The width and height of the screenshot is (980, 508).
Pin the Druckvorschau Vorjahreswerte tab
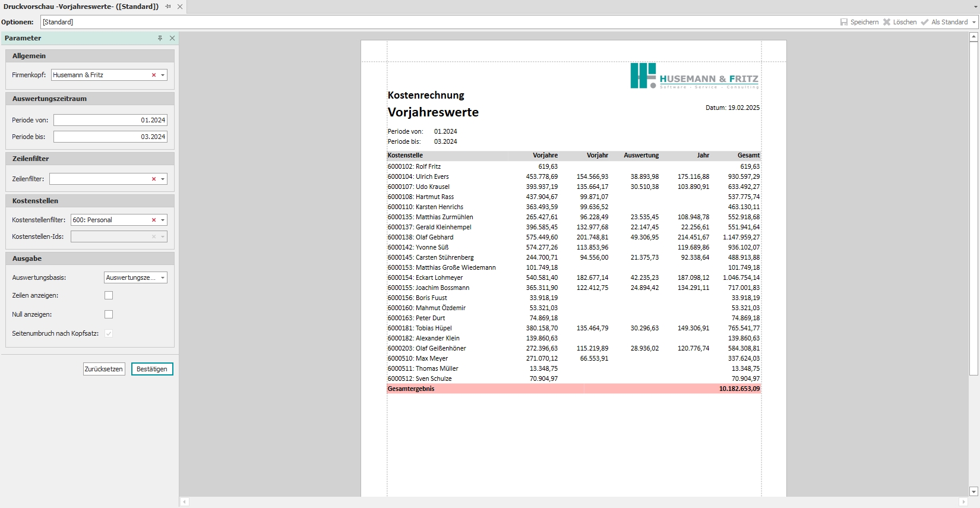coord(168,7)
